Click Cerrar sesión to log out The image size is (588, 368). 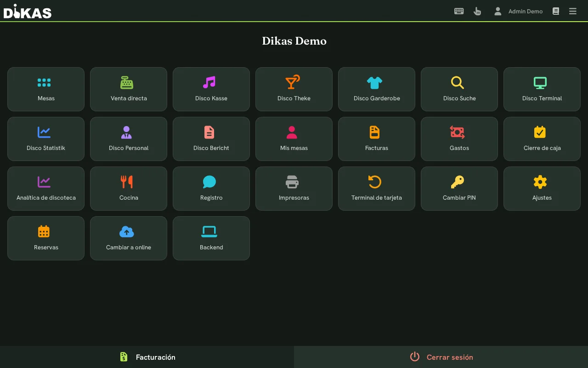click(441, 357)
